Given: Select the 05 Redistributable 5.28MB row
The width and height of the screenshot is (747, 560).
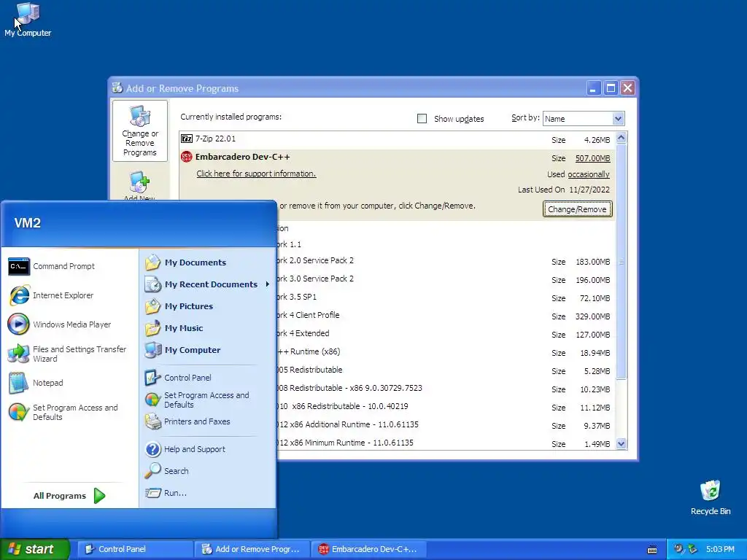Looking at the screenshot, I should 446,370.
